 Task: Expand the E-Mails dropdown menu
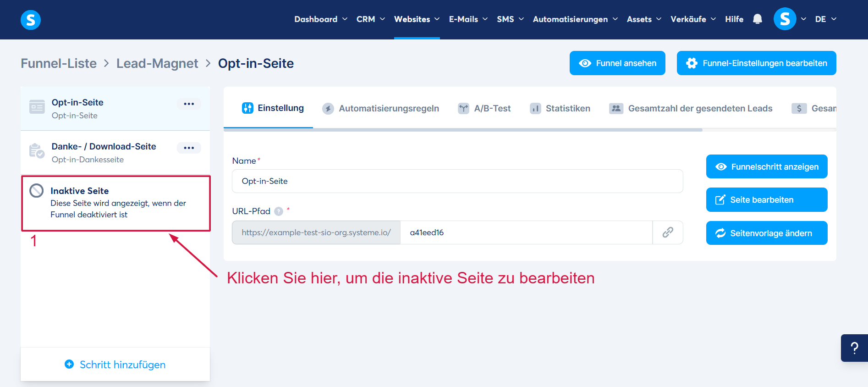[x=468, y=19]
